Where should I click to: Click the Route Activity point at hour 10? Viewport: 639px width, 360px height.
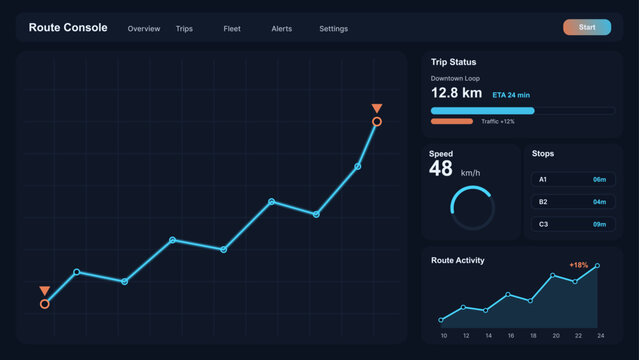coord(441,320)
